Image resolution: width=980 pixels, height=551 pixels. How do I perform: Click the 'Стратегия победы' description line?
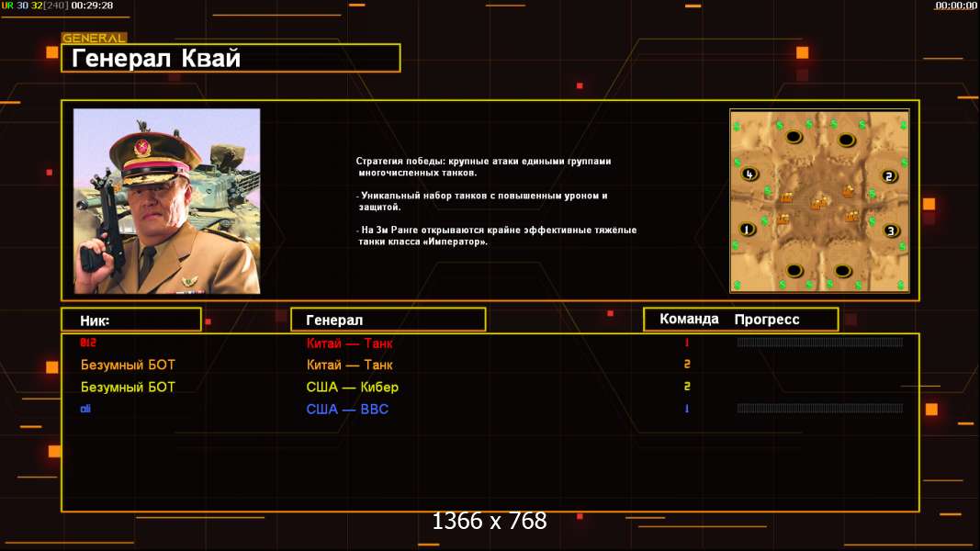click(x=484, y=167)
